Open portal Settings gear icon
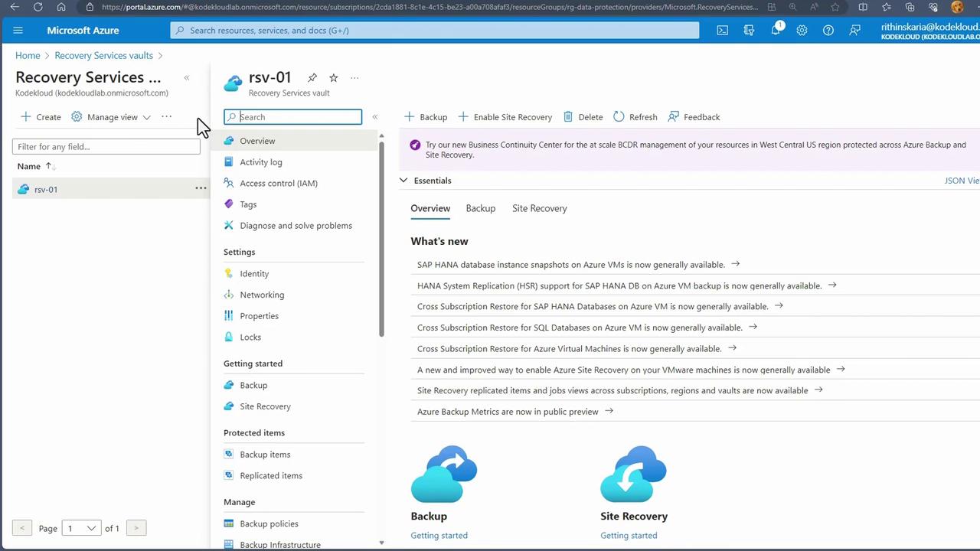Screen dimensions: 980x551 coord(802,31)
